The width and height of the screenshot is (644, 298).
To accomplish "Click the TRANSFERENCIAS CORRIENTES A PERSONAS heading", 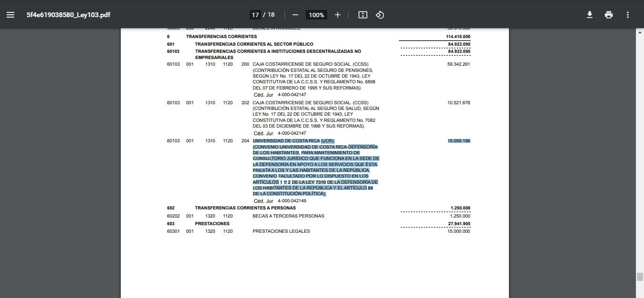I will (x=245, y=208).
